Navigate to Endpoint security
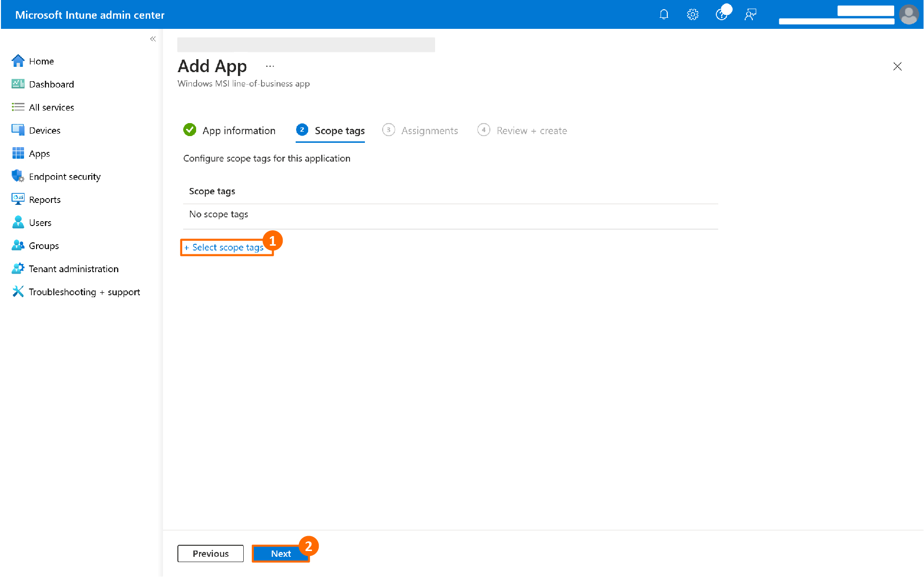924x577 pixels. coord(64,176)
